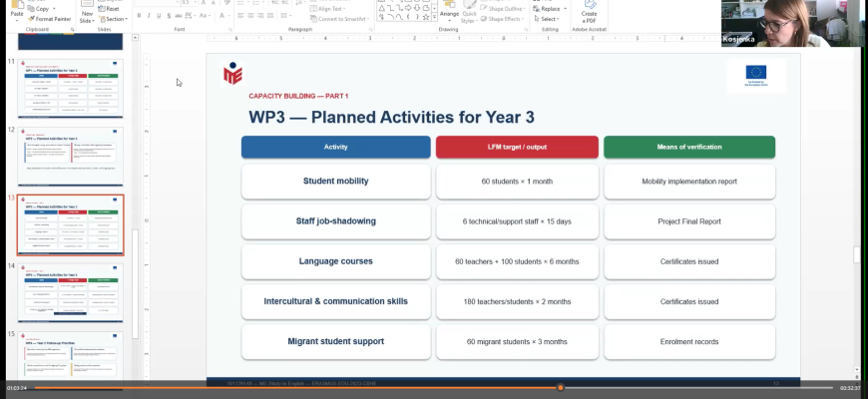The width and height of the screenshot is (868, 399).
Task: Open the Shape Outline dropdown
Action: 503,9
